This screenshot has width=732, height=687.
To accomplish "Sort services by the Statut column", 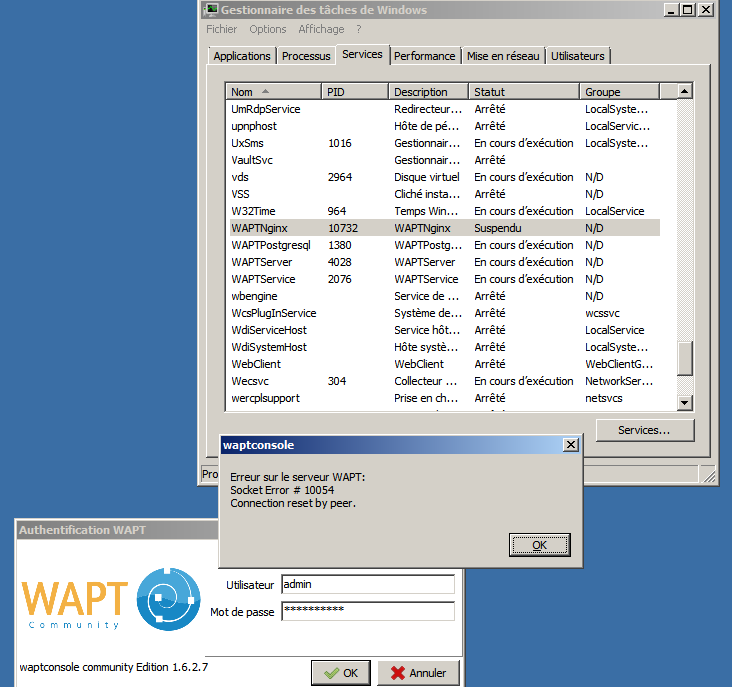I will 524,92.
